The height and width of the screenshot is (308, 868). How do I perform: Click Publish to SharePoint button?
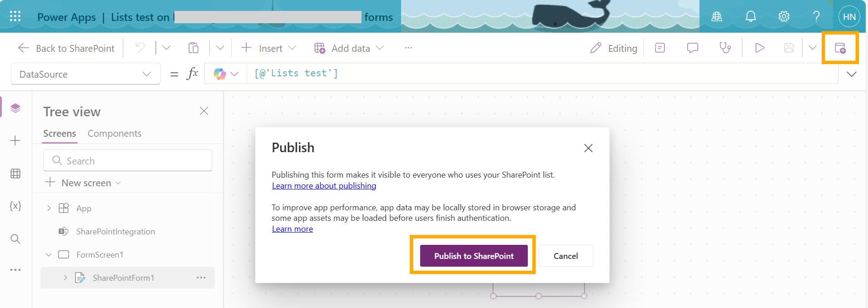pyautogui.click(x=474, y=256)
